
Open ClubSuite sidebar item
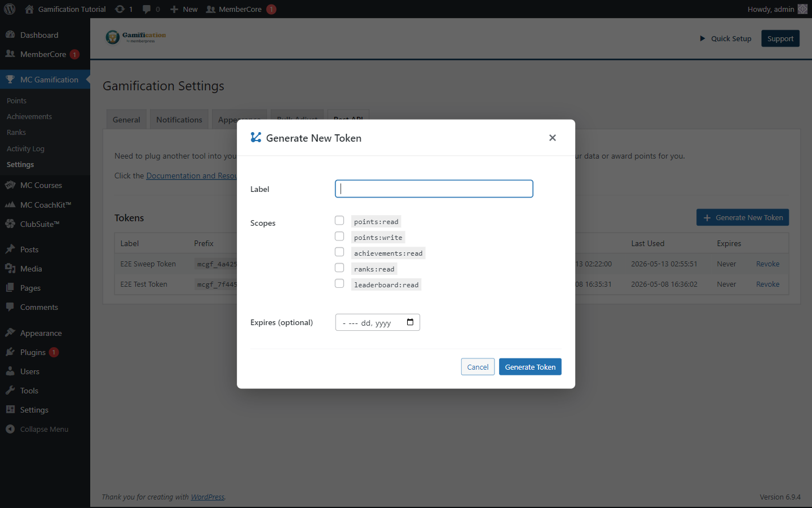[x=45, y=224]
